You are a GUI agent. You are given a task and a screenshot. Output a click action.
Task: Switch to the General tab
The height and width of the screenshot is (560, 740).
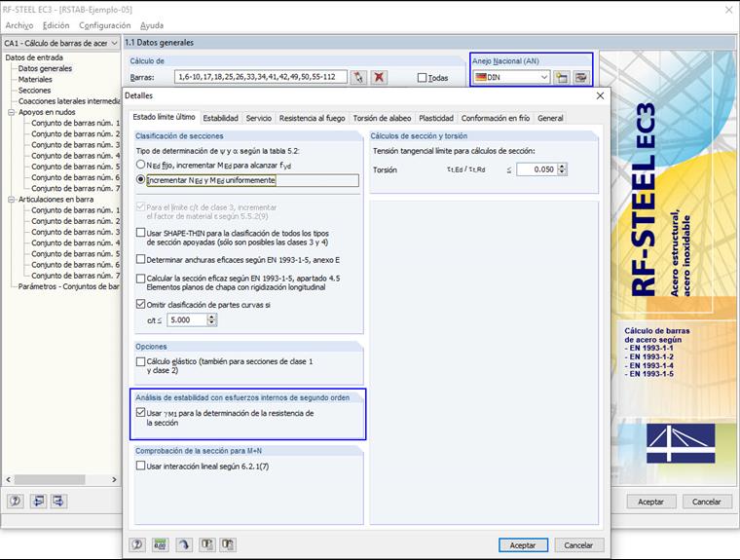[550, 118]
